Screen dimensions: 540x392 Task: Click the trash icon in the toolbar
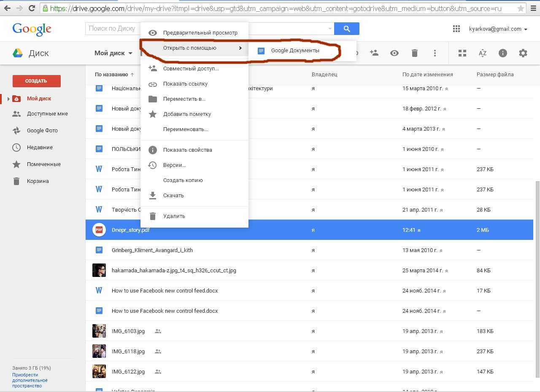coord(415,53)
